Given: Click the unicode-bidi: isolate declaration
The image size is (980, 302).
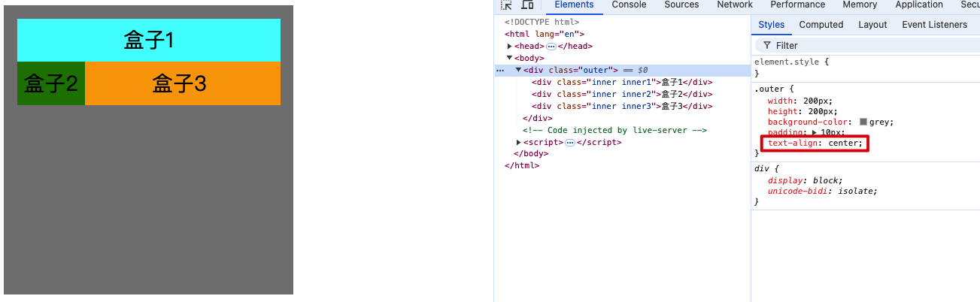Looking at the screenshot, I should (x=823, y=191).
